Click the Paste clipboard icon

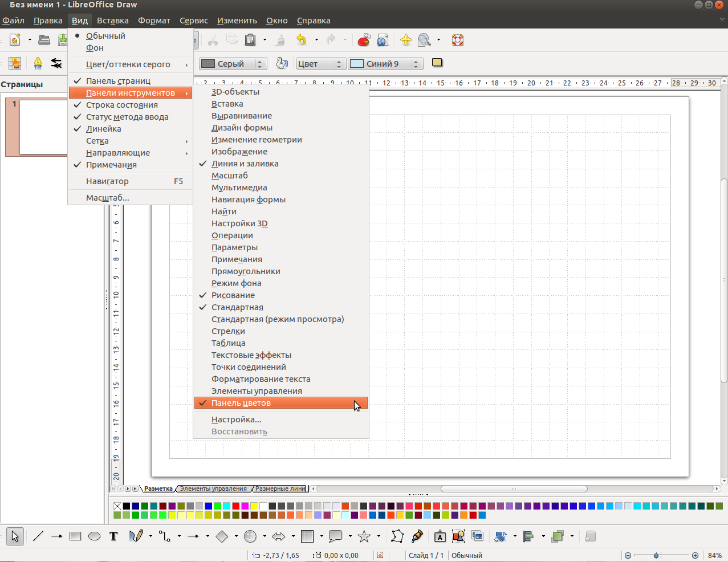coord(250,40)
